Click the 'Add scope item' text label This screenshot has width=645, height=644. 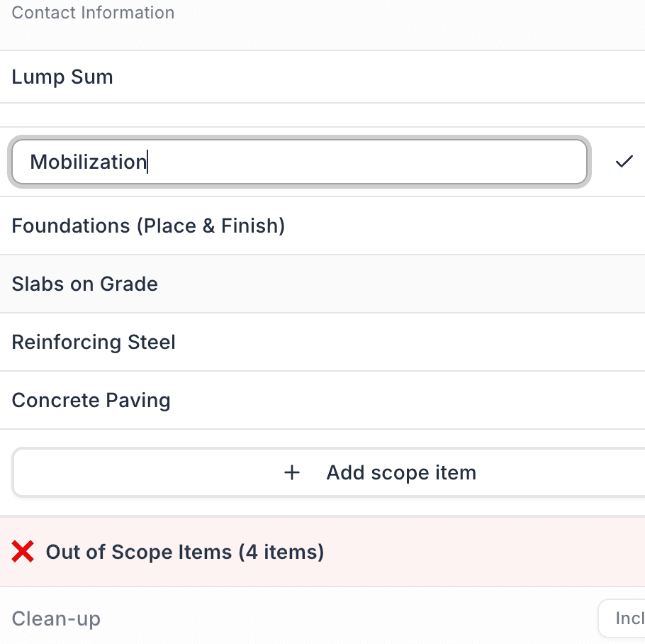pos(401,472)
